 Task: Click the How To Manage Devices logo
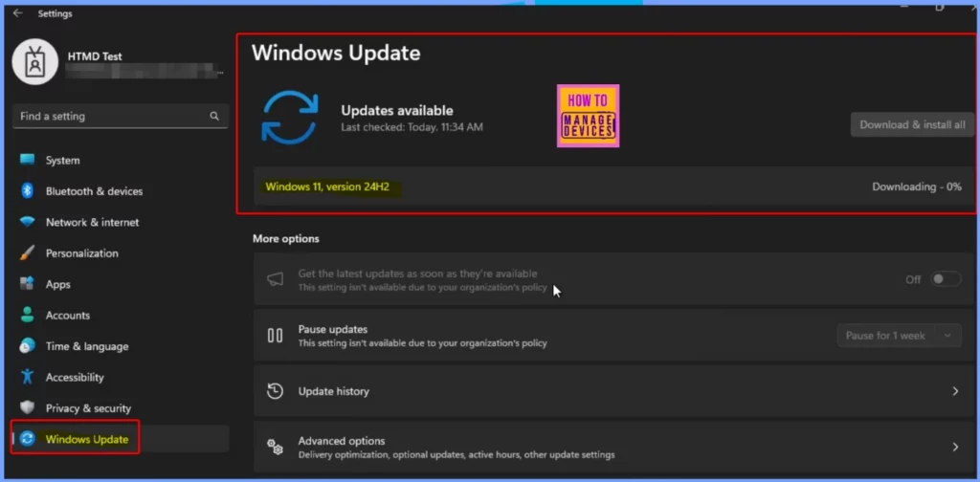pos(589,116)
